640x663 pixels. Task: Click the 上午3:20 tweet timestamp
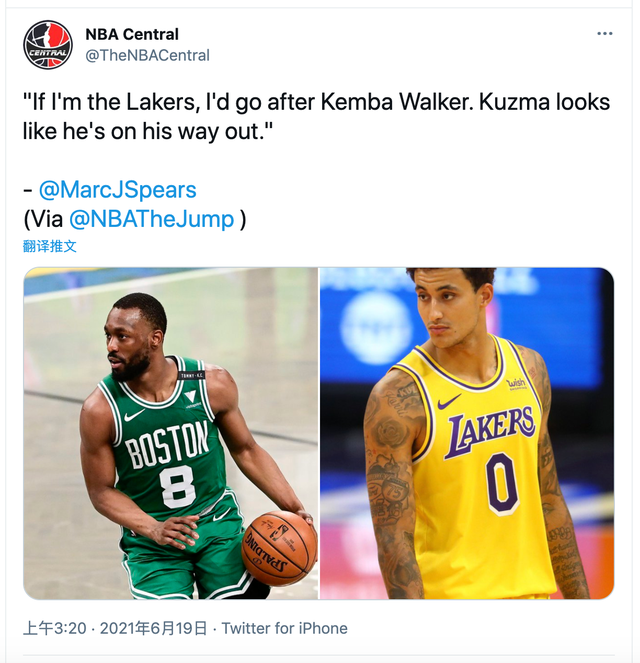click(x=55, y=628)
